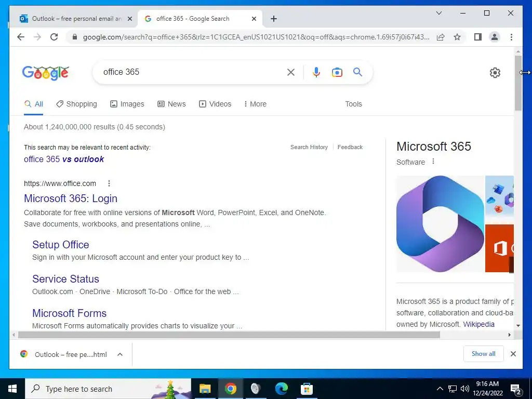
Task: Close the downloads bar
Action: pyautogui.click(x=513, y=354)
